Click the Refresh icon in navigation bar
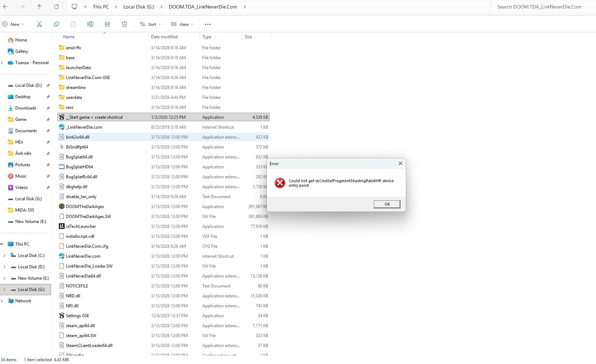596x364 pixels. pyautogui.click(x=56, y=7)
